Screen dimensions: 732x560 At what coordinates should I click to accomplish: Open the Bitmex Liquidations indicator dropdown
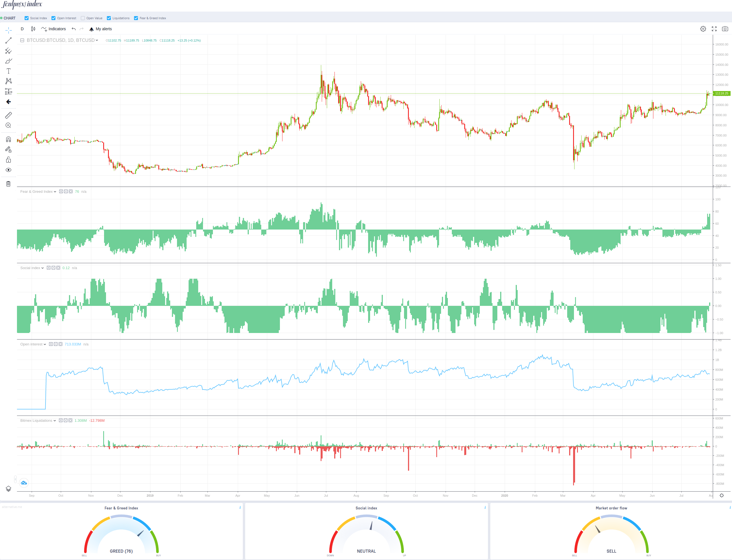click(x=55, y=421)
